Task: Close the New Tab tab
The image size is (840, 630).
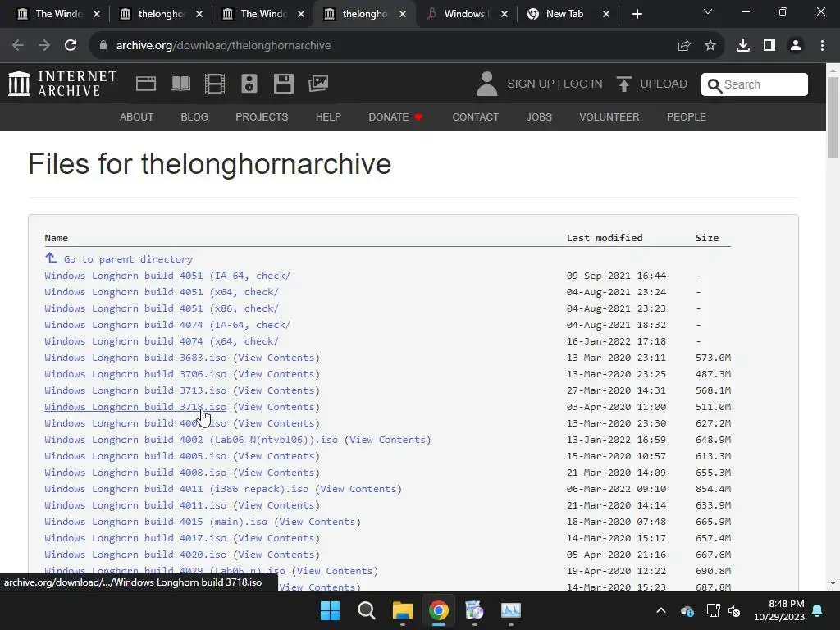Action: [x=606, y=14]
